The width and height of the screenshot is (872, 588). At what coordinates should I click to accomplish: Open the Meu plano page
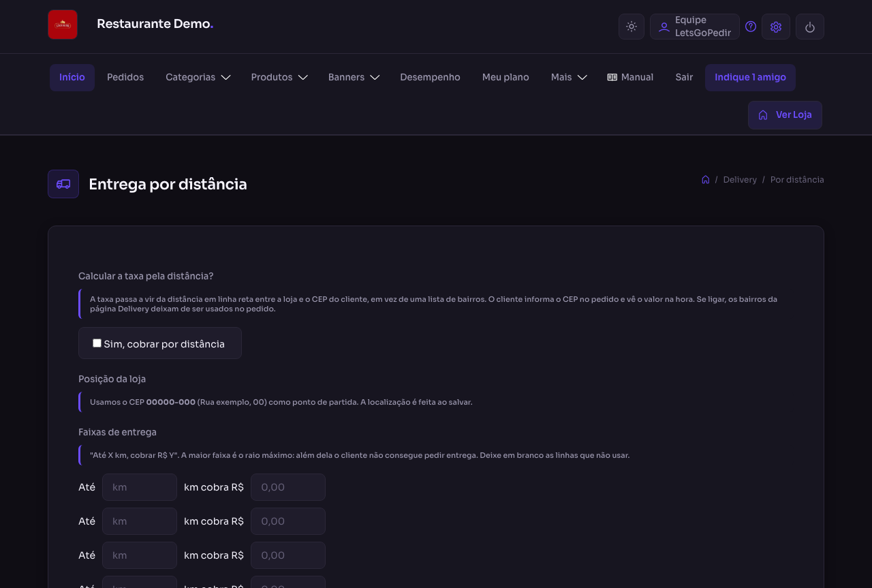click(505, 78)
